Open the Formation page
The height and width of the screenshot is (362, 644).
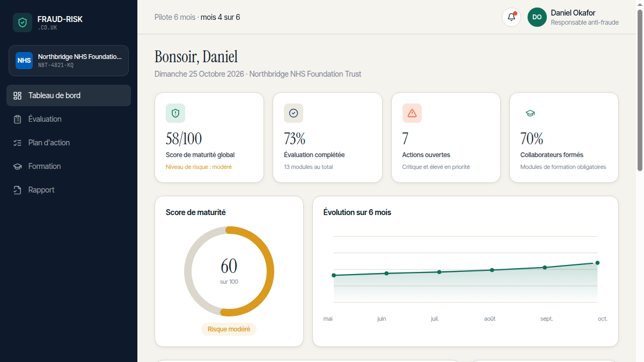coord(69,166)
